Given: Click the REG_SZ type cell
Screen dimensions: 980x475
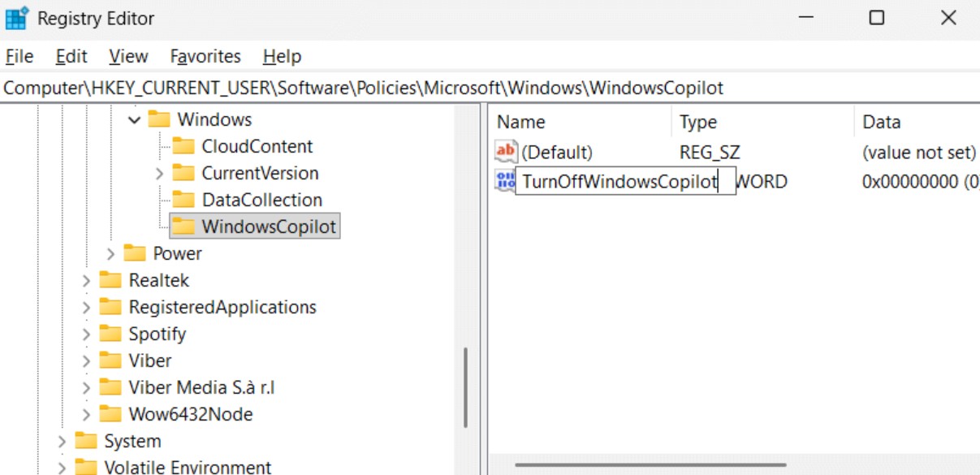Looking at the screenshot, I should [x=710, y=152].
